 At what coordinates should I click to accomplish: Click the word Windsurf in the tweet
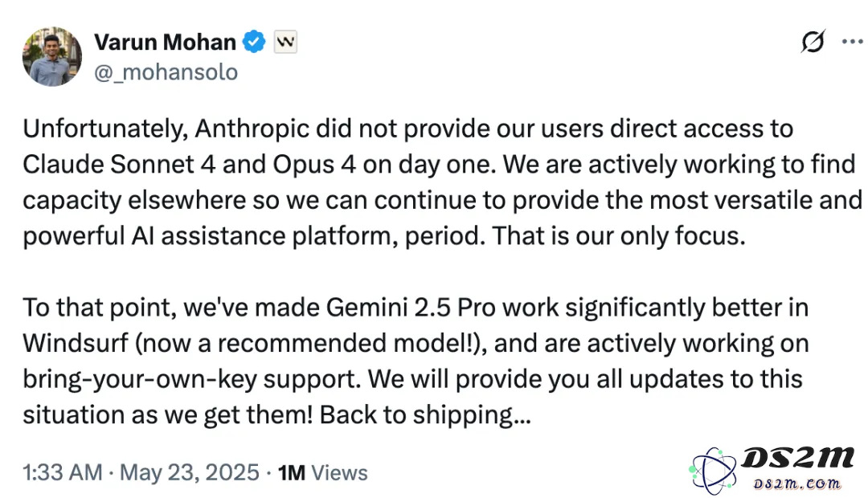click(x=76, y=343)
